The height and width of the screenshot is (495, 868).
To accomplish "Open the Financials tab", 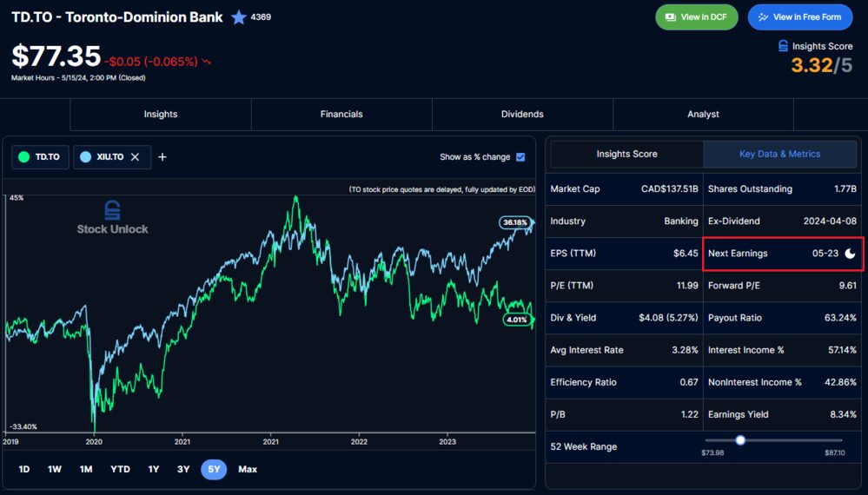I will click(341, 115).
